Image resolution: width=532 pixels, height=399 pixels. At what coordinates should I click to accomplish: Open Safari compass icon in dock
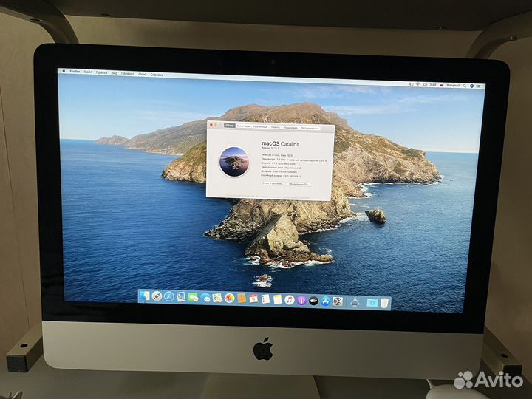click(169, 296)
